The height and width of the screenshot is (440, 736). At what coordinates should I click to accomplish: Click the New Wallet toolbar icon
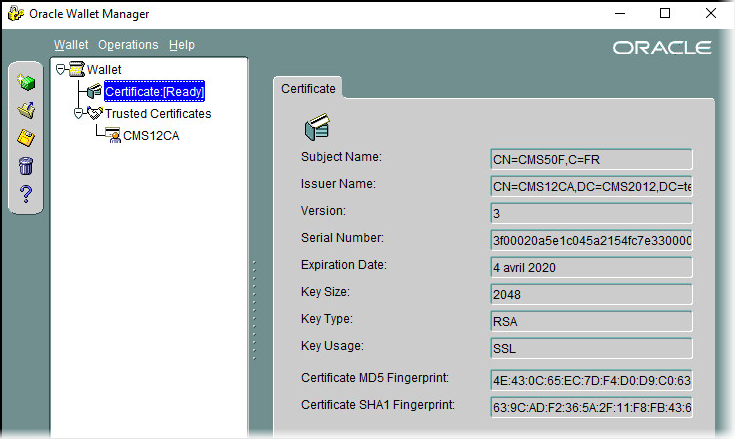pos(27,82)
